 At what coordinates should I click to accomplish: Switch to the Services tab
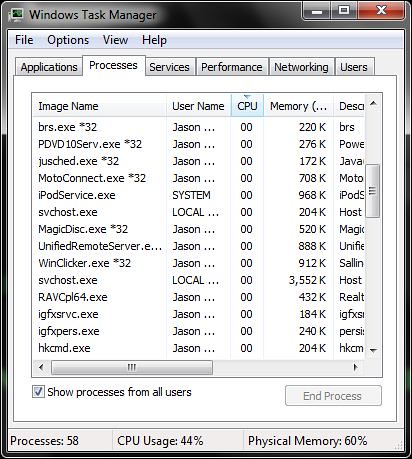[169, 67]
